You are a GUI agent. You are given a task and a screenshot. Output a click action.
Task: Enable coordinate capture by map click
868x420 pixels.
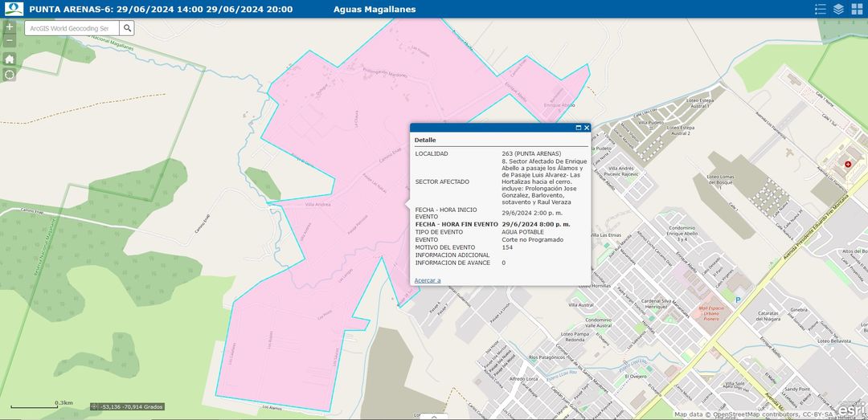(x=95, y=407)
